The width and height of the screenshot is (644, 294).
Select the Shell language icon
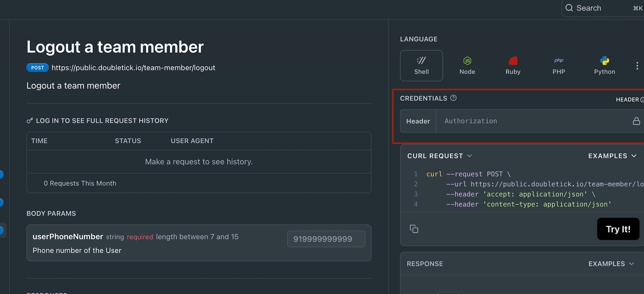(421, 61)
